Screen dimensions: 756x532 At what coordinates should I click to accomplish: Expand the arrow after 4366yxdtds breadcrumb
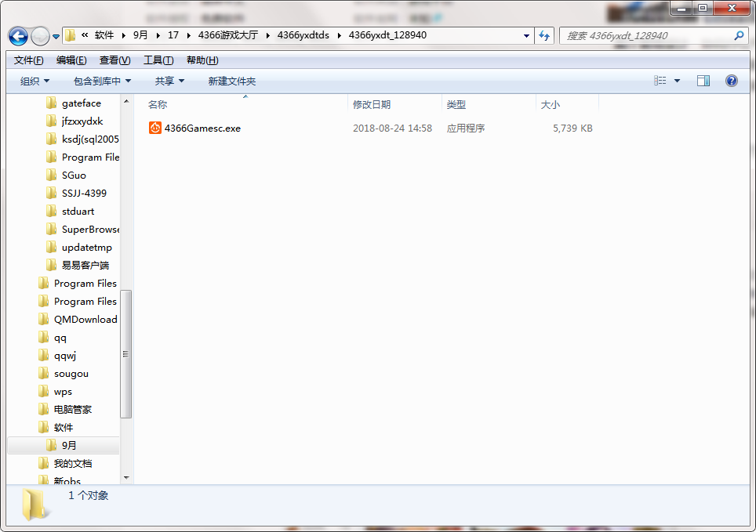pyautogui.click(x=340, y=36)
